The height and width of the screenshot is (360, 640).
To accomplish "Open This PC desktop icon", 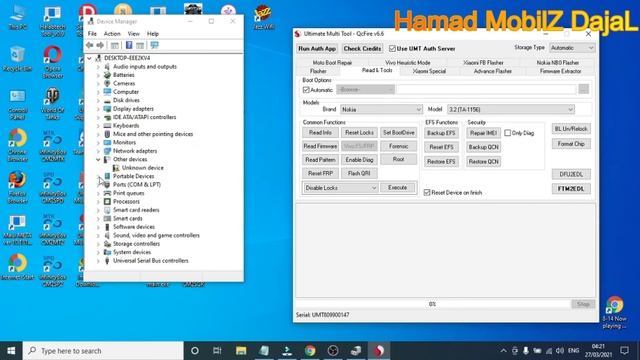I will (x=18, y=17).
